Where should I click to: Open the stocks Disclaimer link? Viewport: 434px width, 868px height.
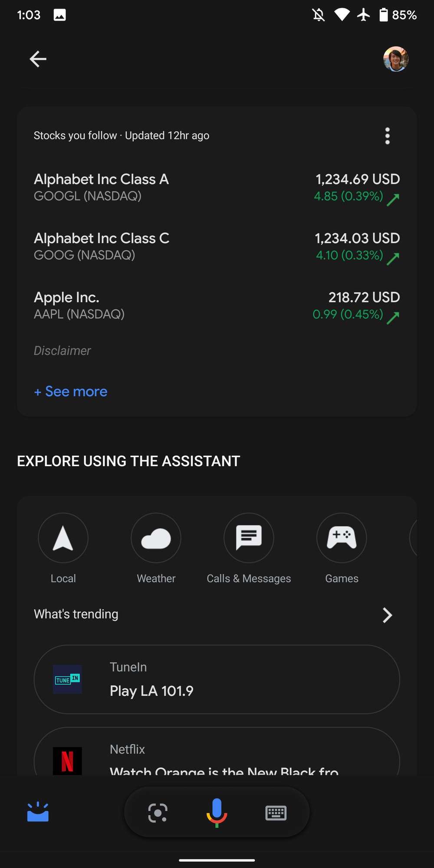(x=62, y=351)
